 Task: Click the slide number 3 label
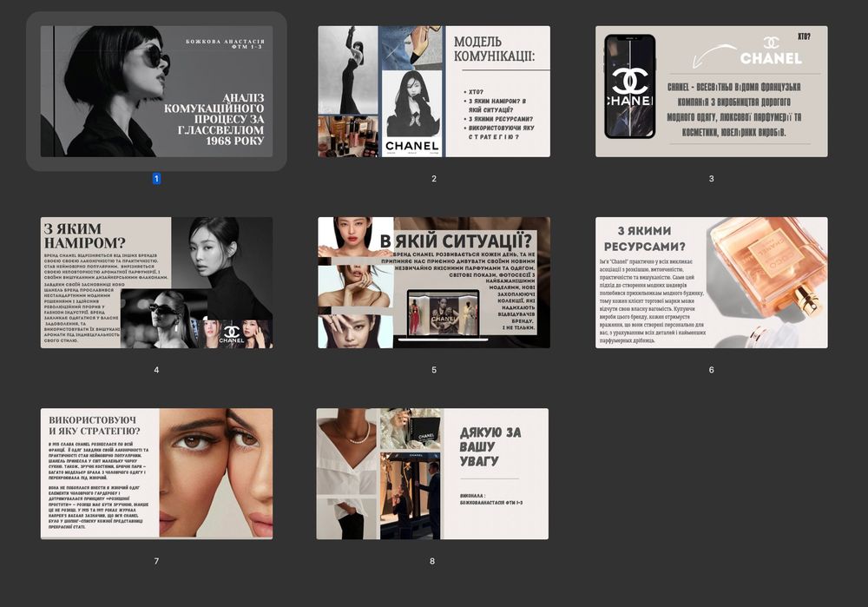click(x=712, y=178)
